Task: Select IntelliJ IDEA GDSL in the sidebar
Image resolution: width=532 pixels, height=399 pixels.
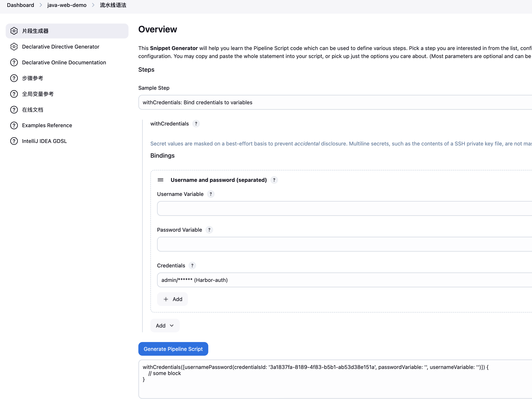Action: point(44,141)
